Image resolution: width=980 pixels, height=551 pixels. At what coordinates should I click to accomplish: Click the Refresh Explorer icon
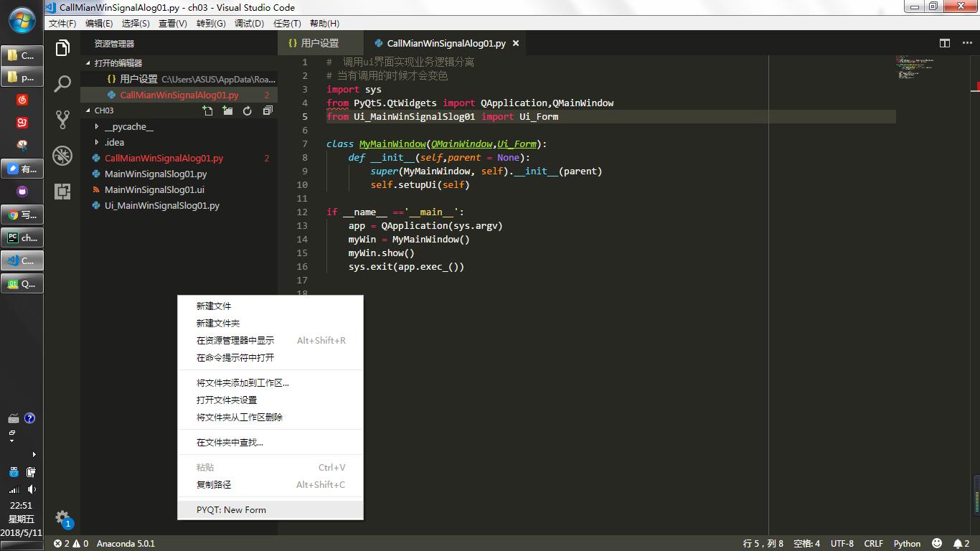pyautogui.click(x=248, y=110)
